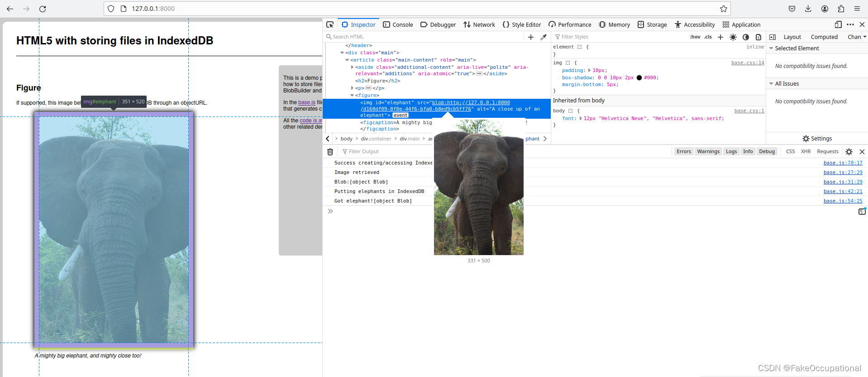Toggle dark color scheme simulation icon

point(746,37)
